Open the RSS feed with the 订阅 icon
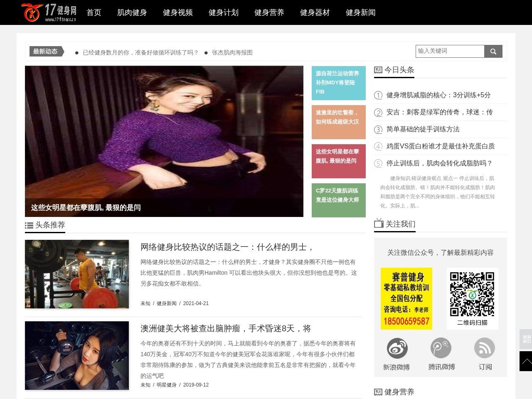The height and width of the screenshot is (399, 532). click(x=485, y=348)
